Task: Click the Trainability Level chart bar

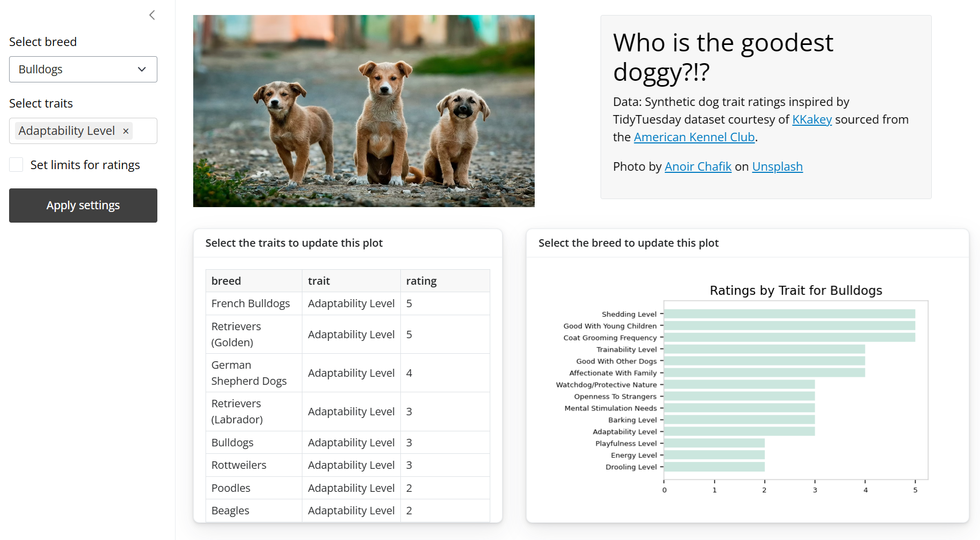Action: [764, 349]
